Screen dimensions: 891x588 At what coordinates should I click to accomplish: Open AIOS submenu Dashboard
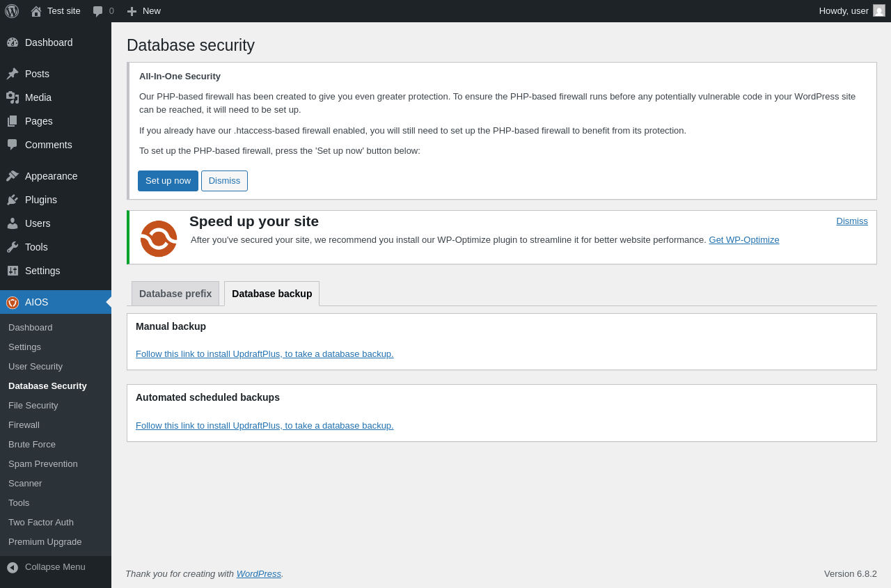click(31, 327)
